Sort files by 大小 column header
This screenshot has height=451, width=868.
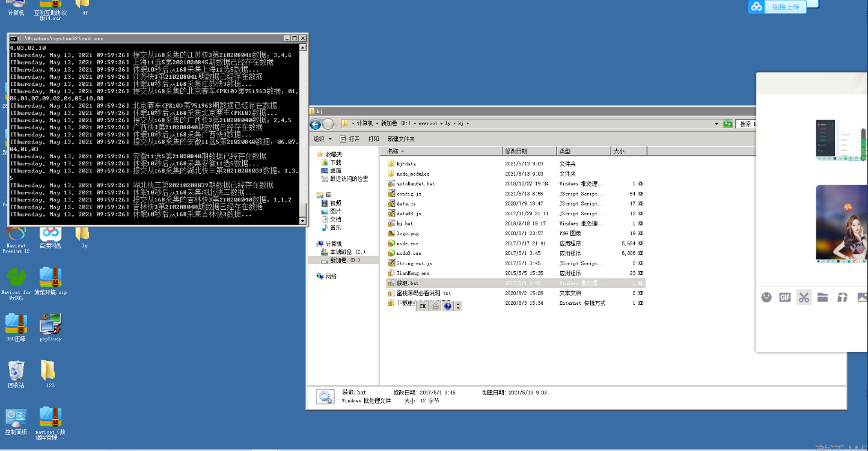(x=629, y=151)
